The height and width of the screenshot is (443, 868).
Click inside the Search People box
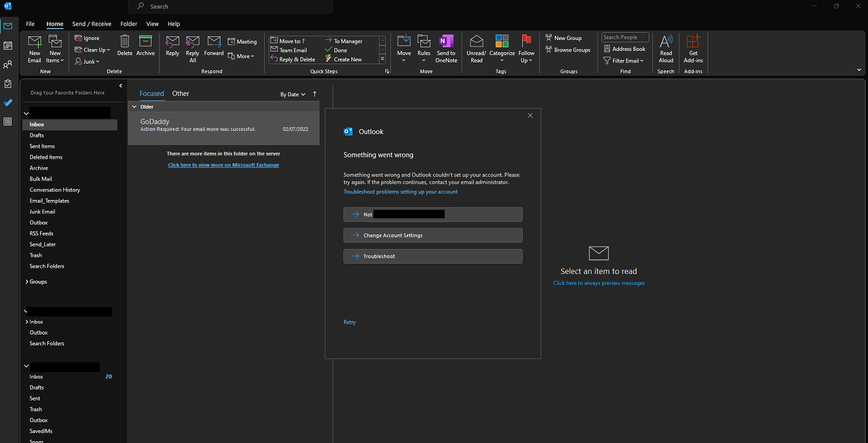[624, 36]
